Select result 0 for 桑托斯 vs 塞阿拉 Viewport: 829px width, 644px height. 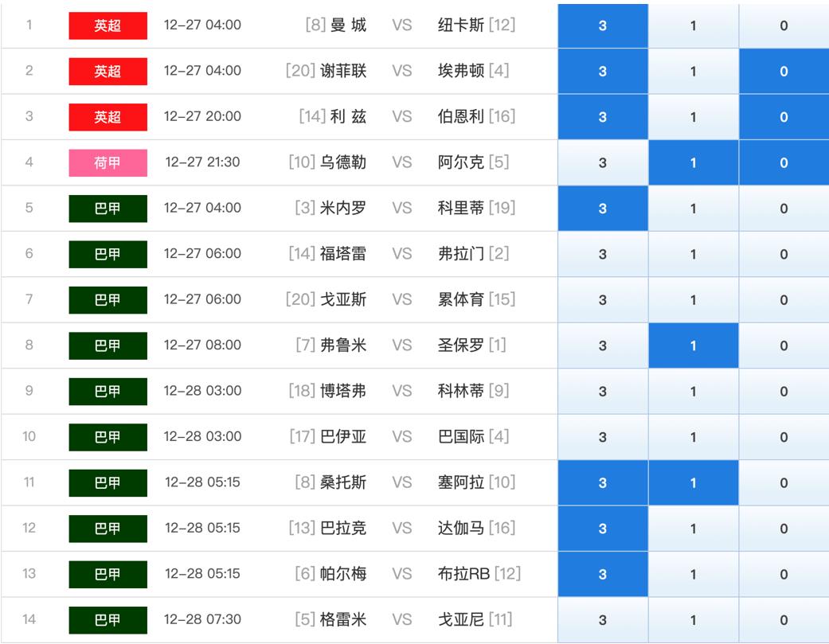click(x=784, y=483)
